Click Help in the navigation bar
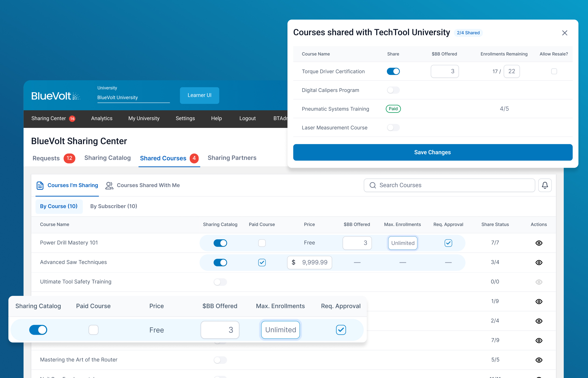The image size is (588, 378). tap(216, 119)
